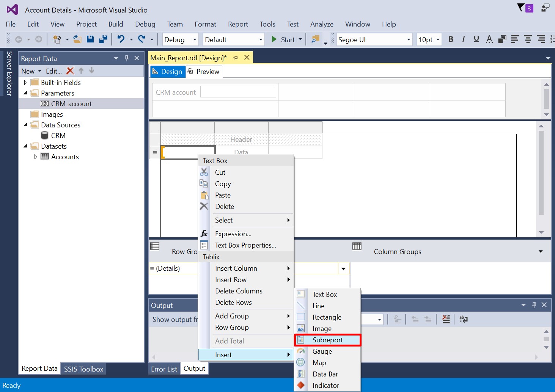Switch to the Design tab
Image resolution: width=555 pixels, height=392 pixels.
tap(167, 71)
